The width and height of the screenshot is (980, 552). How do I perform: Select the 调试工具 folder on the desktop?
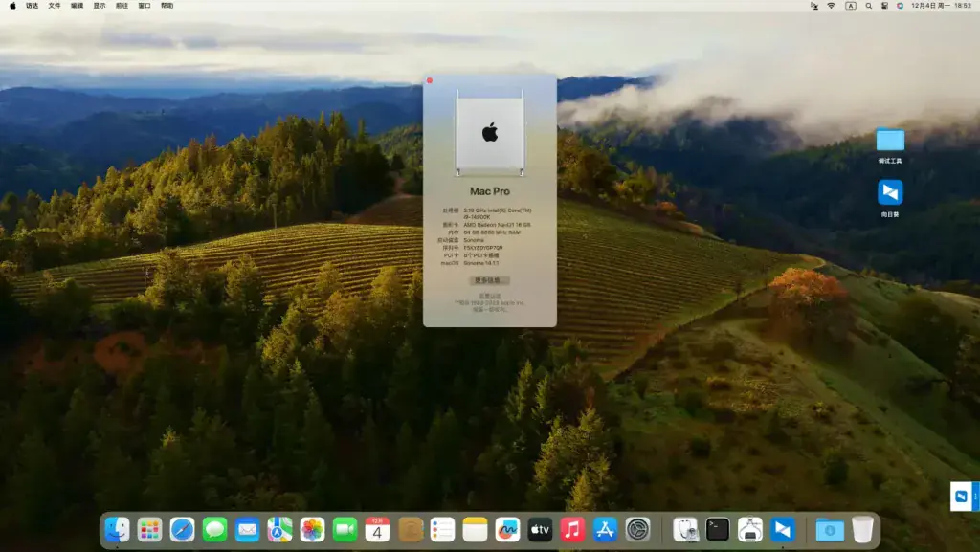pyautogui.click(x=890, y=141)
